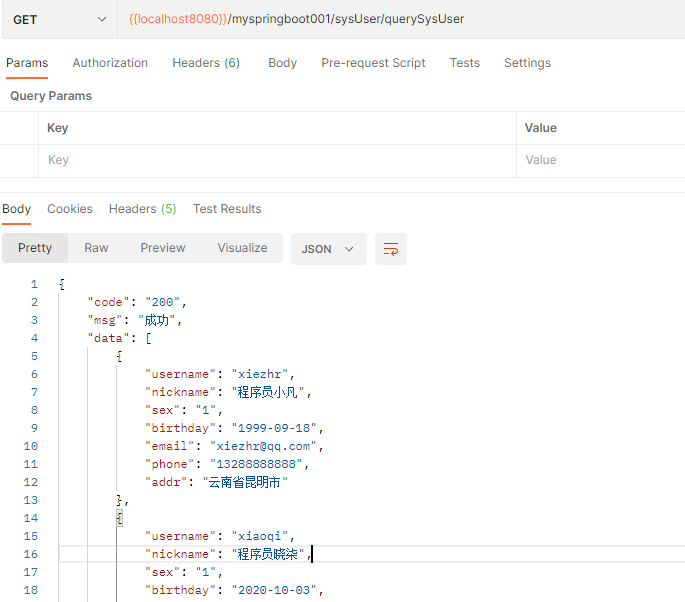Choose the Pretty response view
Screen dimensions: 685x602
tap(35, 248)
